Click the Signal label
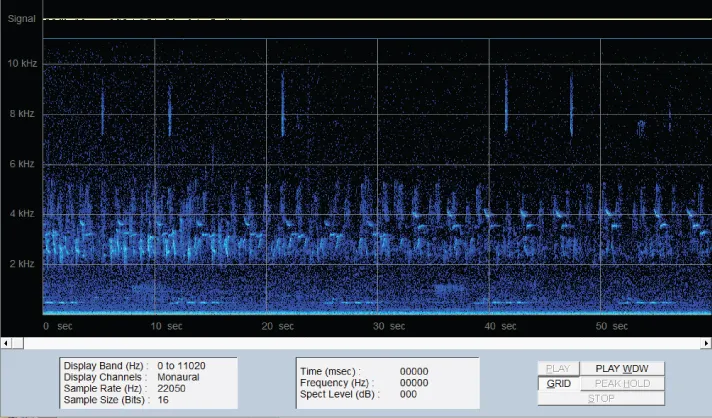The height and width of the screenshot is (418, 712). point(21,19)
